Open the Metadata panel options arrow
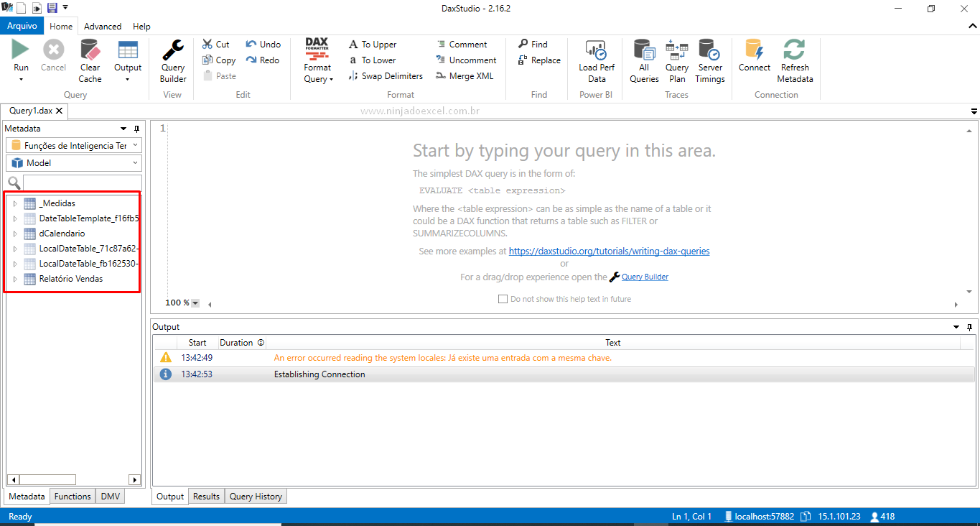This screenshot has height=526, width=980. (x=123, y=129)
